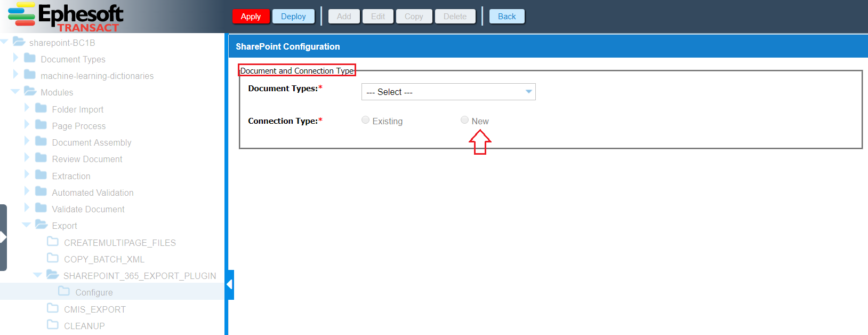
Task: Select machine-learning-dictionaries in the tree
Action: click(x=97, y=76)
